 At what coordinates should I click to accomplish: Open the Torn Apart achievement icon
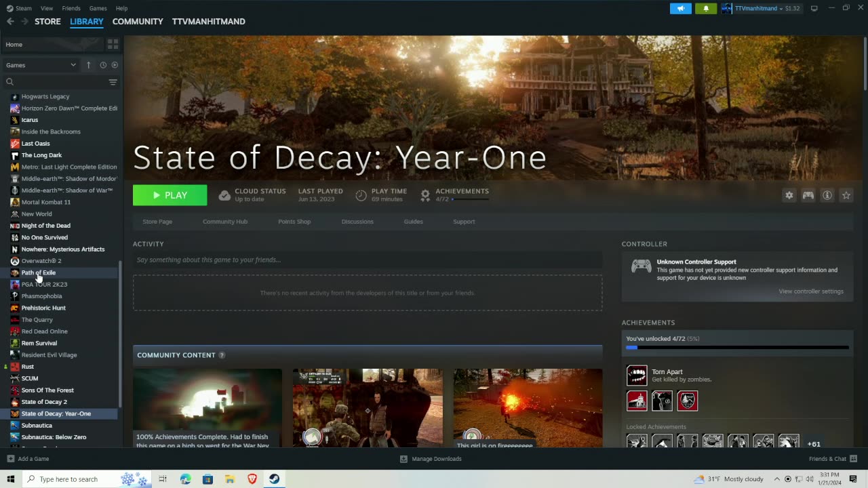(x=637, y=375)
